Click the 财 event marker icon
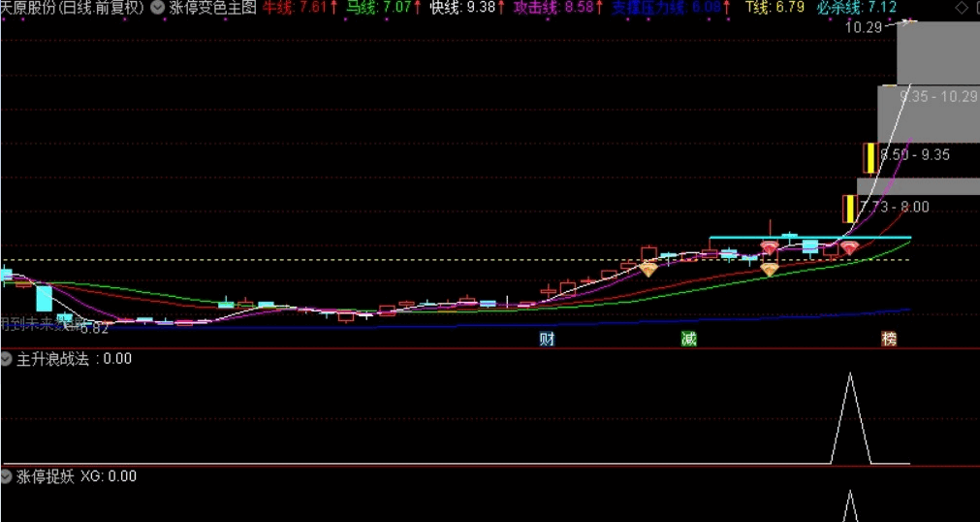 (x=548, y=340)
